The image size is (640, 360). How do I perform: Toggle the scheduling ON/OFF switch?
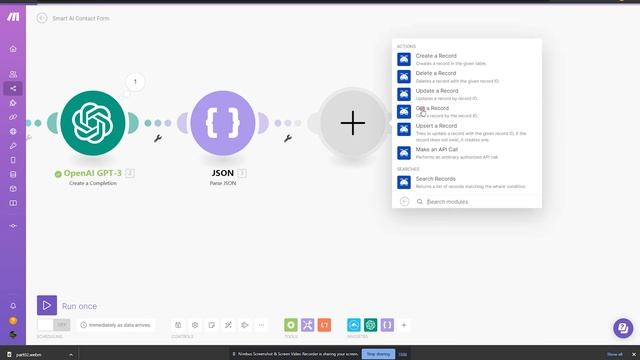(53, 325)
